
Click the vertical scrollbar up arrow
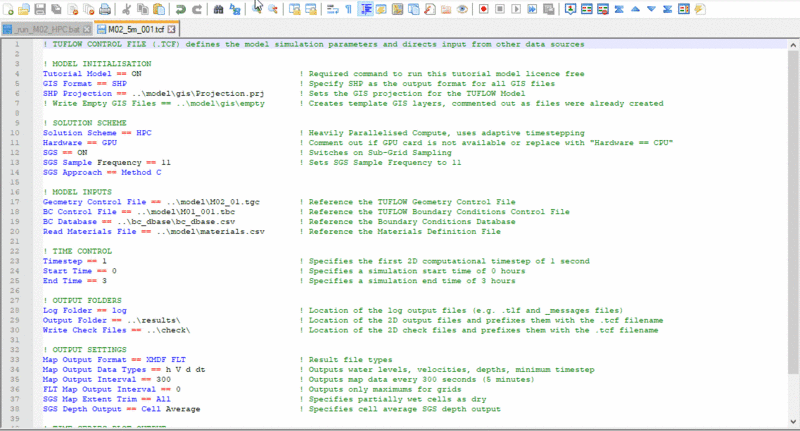[793, 46]
